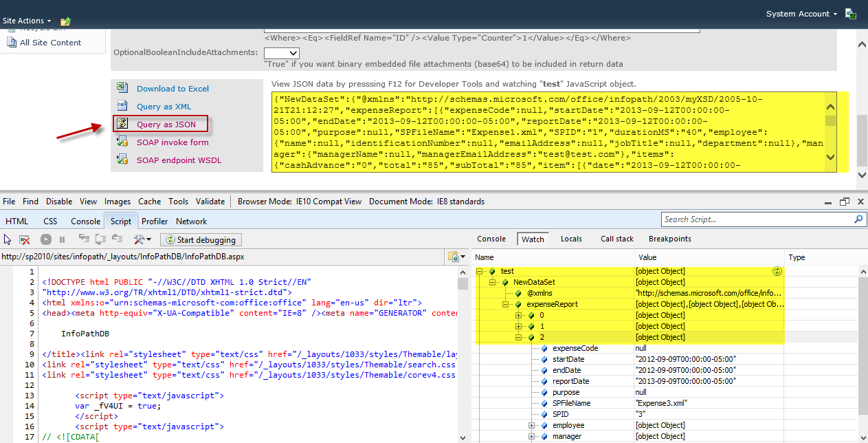Open the Call stack pane tab

point(617,239)
